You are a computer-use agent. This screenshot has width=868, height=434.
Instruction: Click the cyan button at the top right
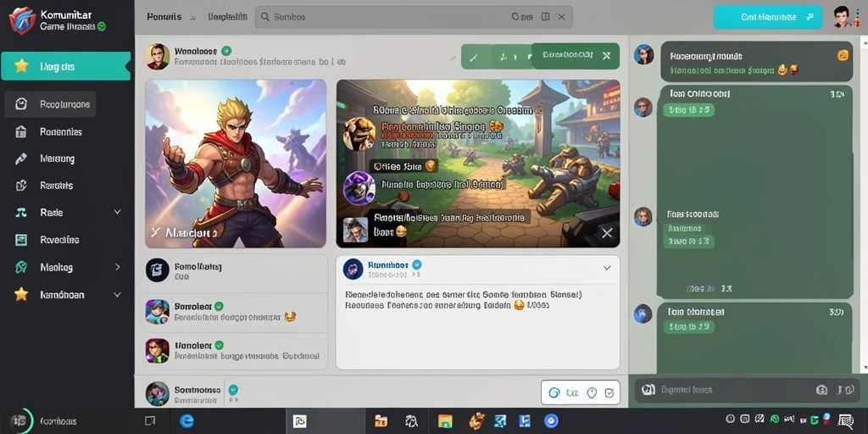point(768,17)
